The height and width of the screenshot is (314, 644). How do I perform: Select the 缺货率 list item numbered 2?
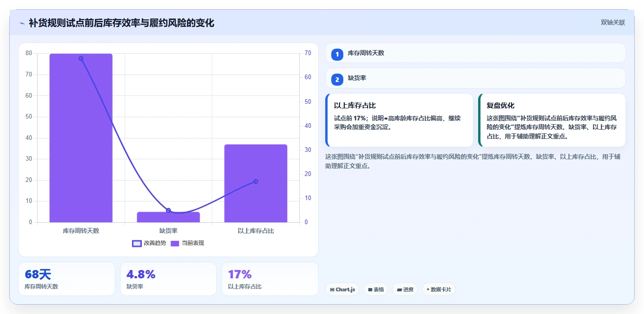click(475, 78)
